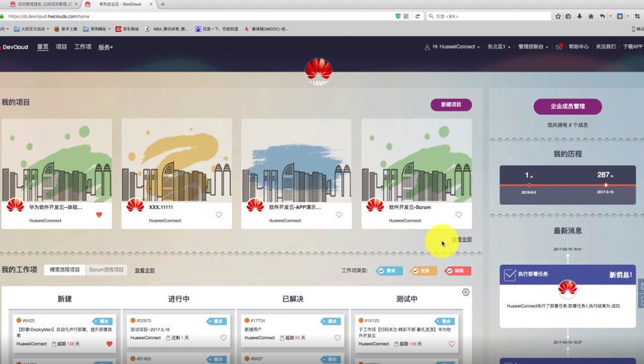Toggle favorite heart on 软件开发云-APP演示 project
644x364 pixels.
pyautogui.click(x=339, y=215)
